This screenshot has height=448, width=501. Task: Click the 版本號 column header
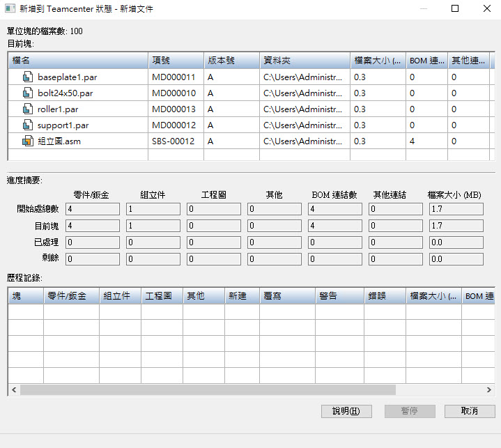pyautogui.click(x=231, y=61)
